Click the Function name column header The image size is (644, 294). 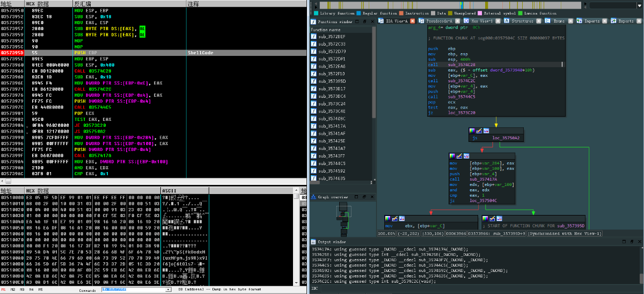(x=342, y=30)
